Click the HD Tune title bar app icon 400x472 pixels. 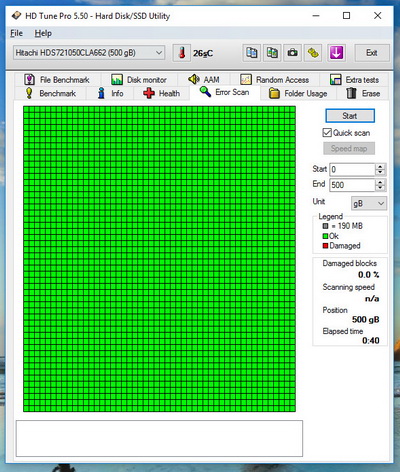pyautogui.click(x=16, y=16)
